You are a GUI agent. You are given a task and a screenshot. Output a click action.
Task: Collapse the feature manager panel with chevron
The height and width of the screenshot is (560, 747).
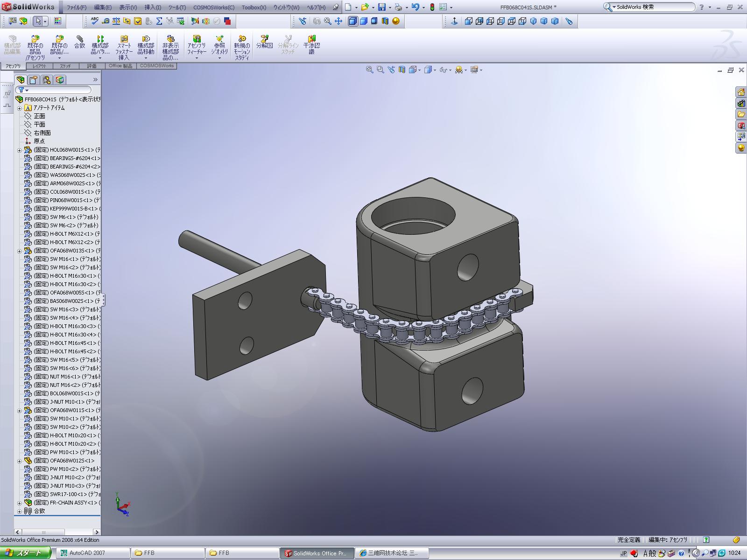click(x=95, y=80)
